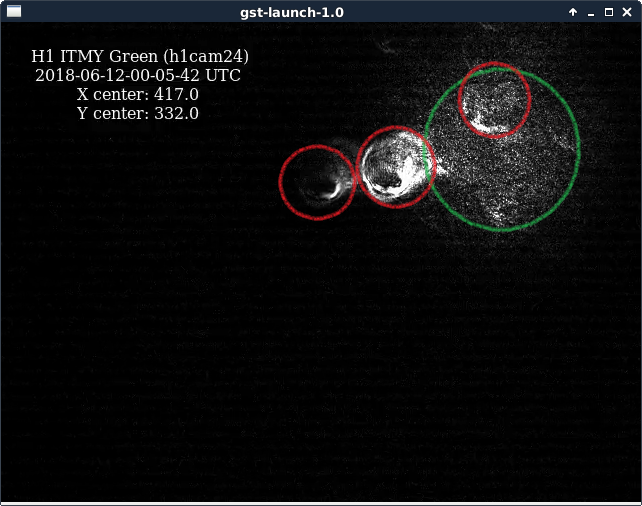The height and width of the screenshot is (506, 642).
Task: Minimize the gst-launch-1.0 window
Action: pyautogui.click(x=591, y=13)
